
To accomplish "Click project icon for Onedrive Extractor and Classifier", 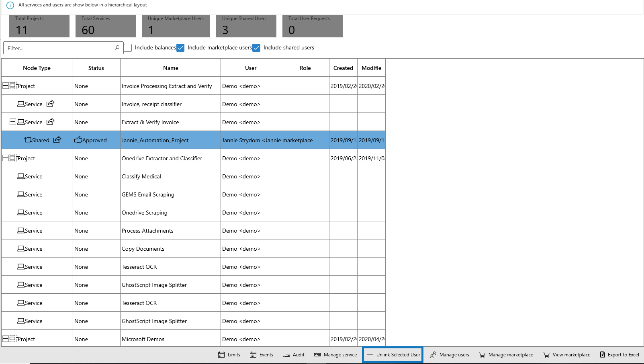I will click(13, 158).
